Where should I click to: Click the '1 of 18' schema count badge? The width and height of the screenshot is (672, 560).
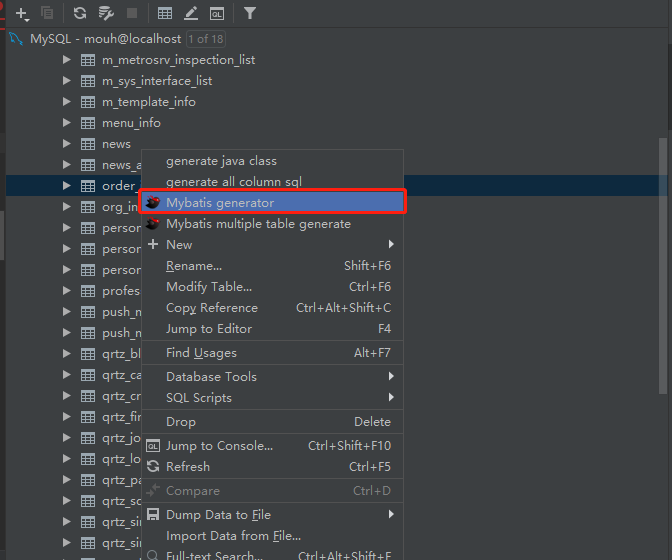click(206, 39)
